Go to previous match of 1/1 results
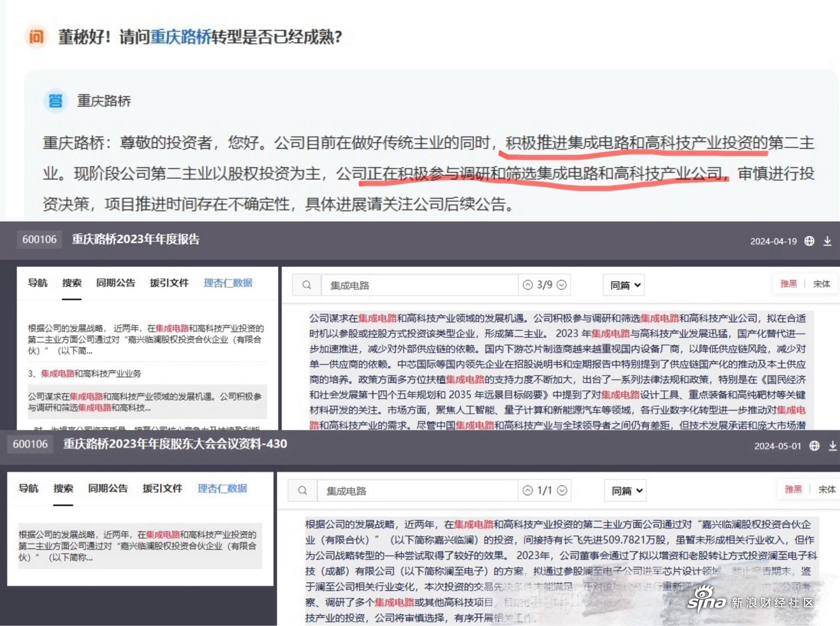Viewport: 840px width, 626px height. click(x=528, y=490)
